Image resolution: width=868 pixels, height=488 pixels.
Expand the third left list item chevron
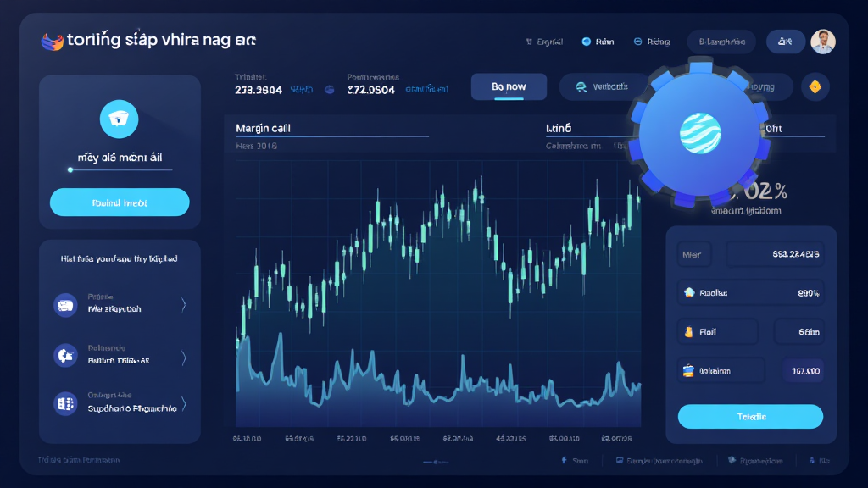click(184, 404)
